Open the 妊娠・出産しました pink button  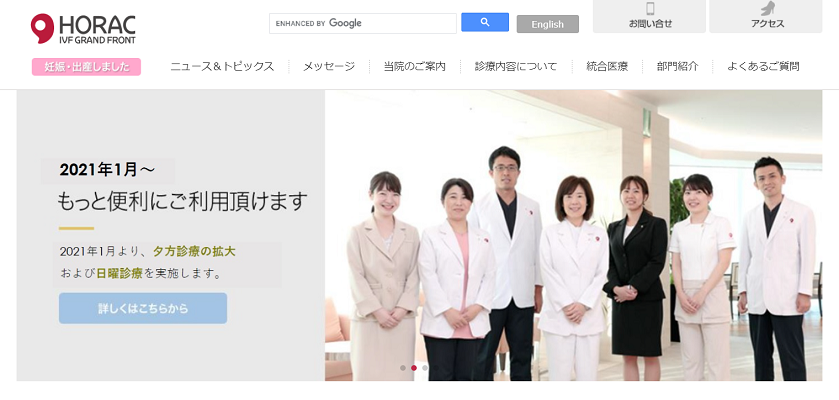tap(86, 67)
